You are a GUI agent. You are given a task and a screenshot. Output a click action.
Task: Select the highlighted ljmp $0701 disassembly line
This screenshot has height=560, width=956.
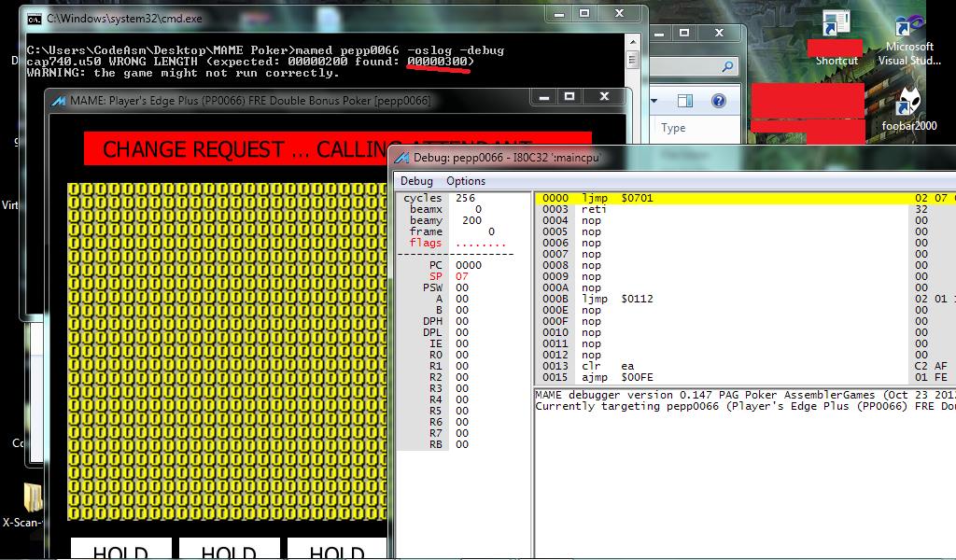point(745,198)
